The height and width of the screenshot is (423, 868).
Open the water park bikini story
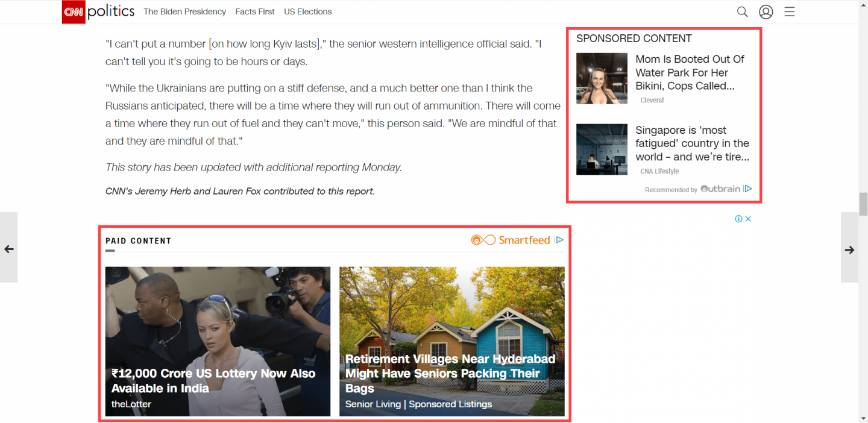click(x=690, y=72)
